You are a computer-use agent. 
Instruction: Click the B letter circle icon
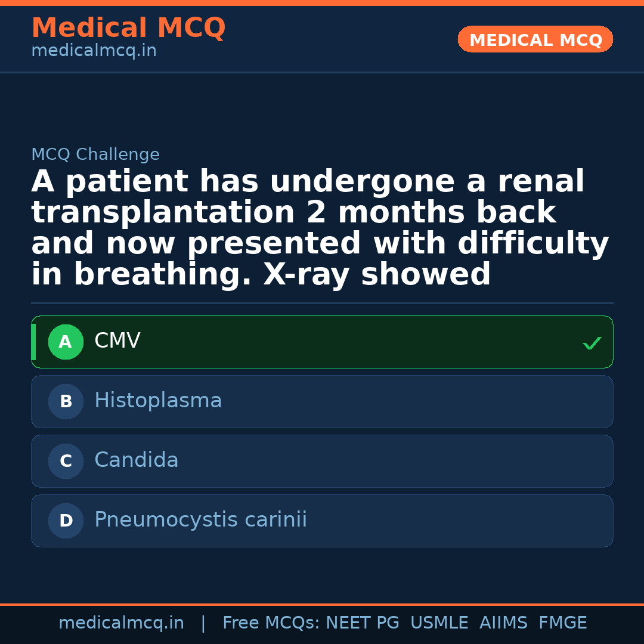click(66, 402)
